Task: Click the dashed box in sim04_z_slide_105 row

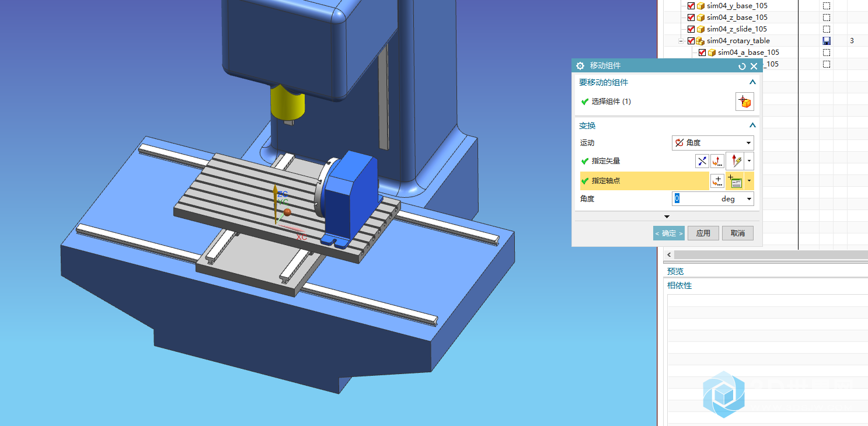Action: coord(827,29)
